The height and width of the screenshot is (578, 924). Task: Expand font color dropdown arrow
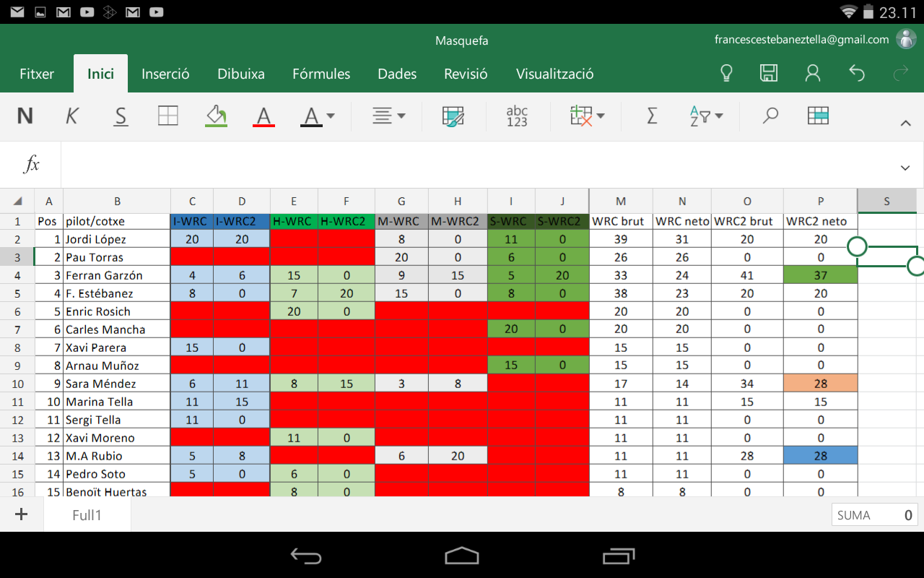[331, 116]
